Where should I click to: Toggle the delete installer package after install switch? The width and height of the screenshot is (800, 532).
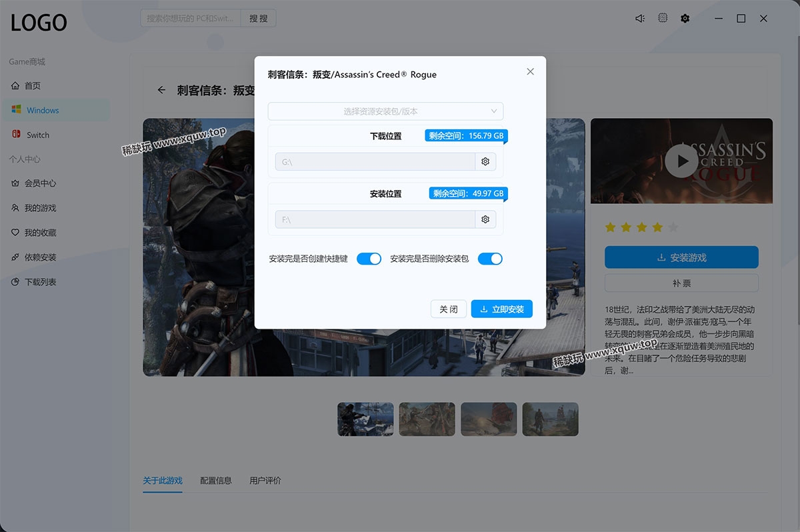point(490,259)
